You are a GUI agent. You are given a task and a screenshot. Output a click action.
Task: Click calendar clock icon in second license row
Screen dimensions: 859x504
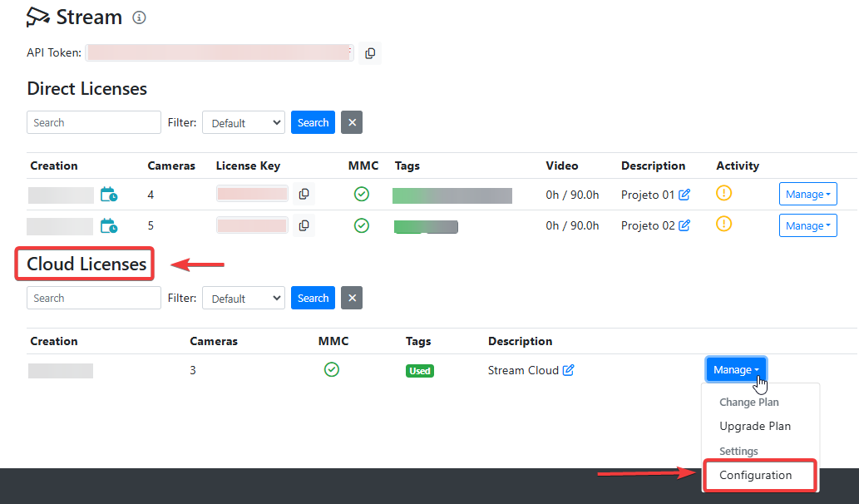109,225
